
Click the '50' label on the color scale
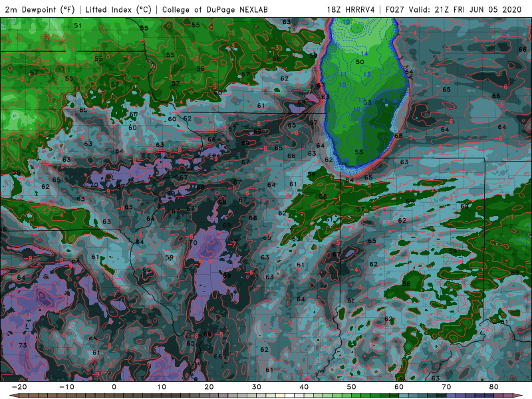pyautogui.click(x=352, y=387)
